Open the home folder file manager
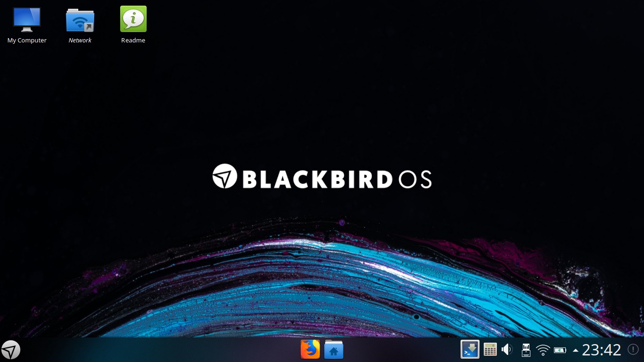 tap(334, 350)
